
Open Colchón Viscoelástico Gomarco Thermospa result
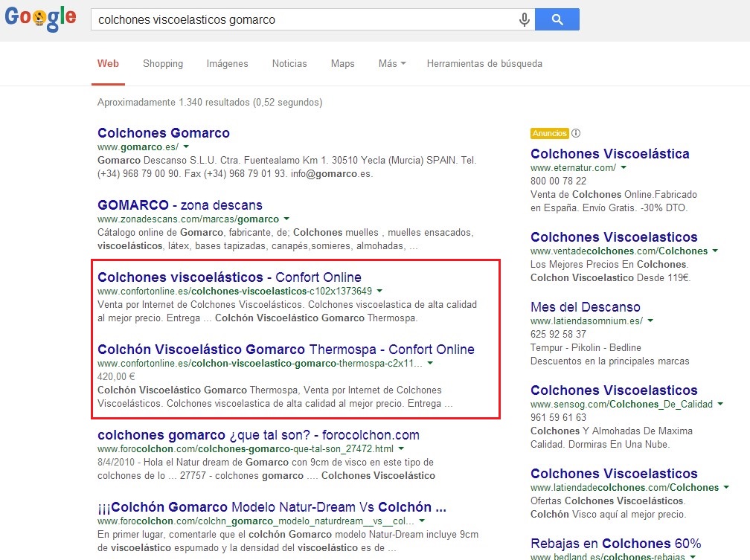[x=286, y=350]
